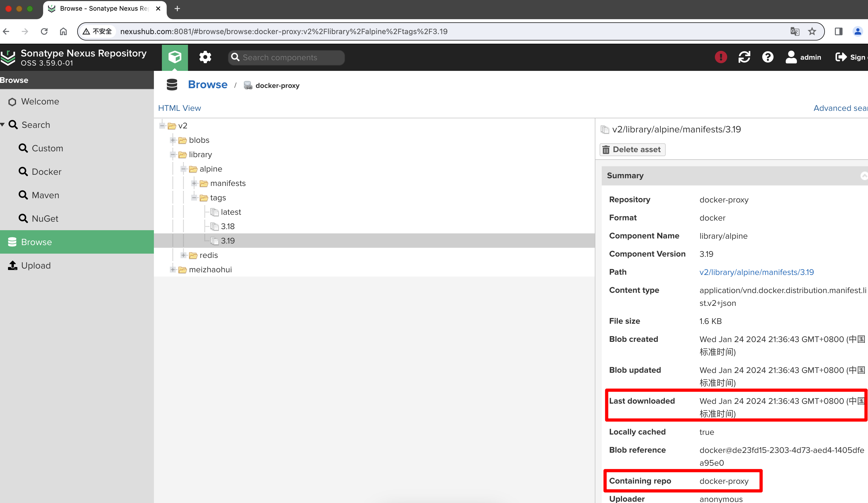Select the 3.18 tag asset

pyautogui.click(x=228, y=226)
